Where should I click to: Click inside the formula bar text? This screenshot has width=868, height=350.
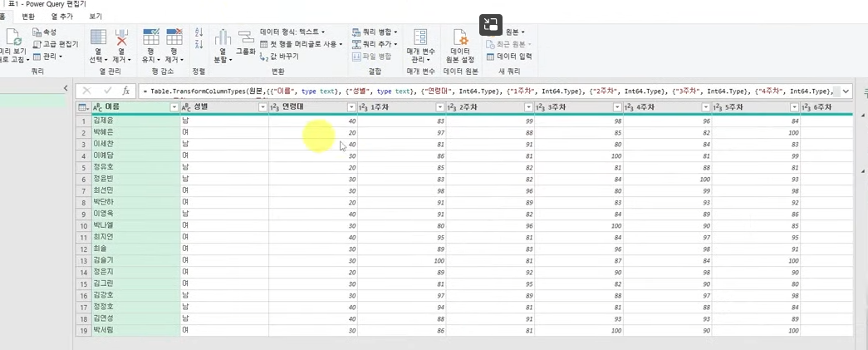tap(487, 91)
